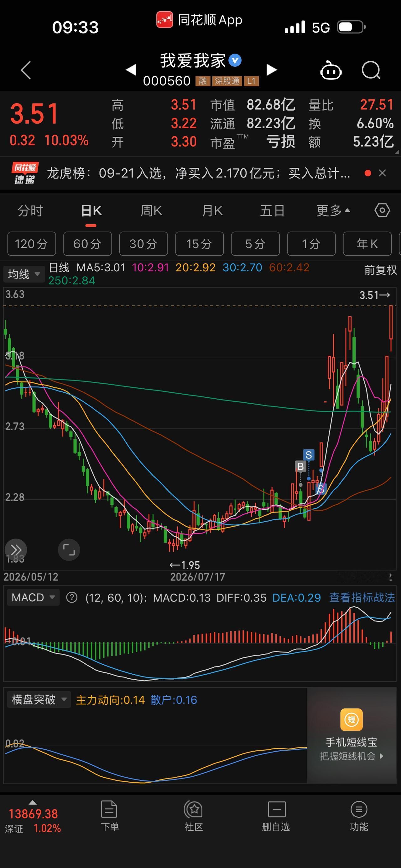Tap the 手机短线宝 promotion icon
The image size is (401, 868).
pos(352,720)
